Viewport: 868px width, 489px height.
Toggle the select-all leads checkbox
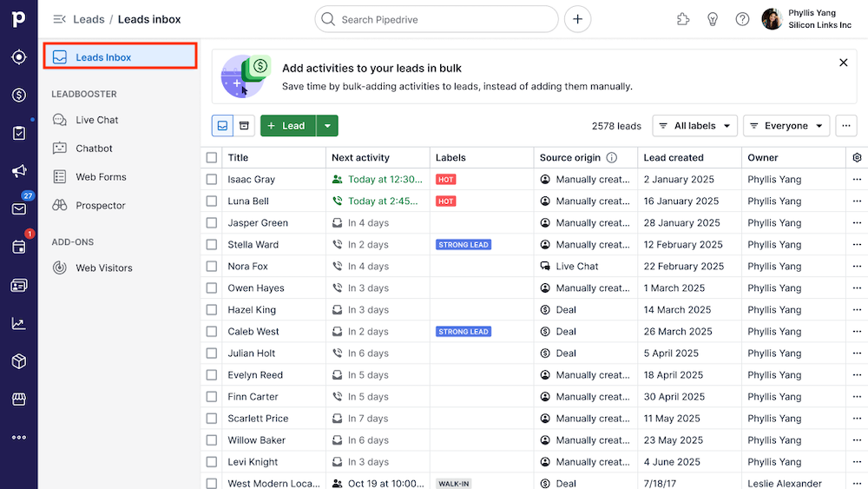coord(212,158)
